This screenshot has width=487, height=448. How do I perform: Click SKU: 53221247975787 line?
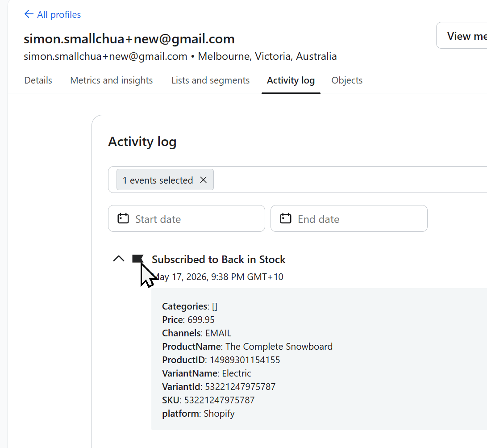click(208, 400)
